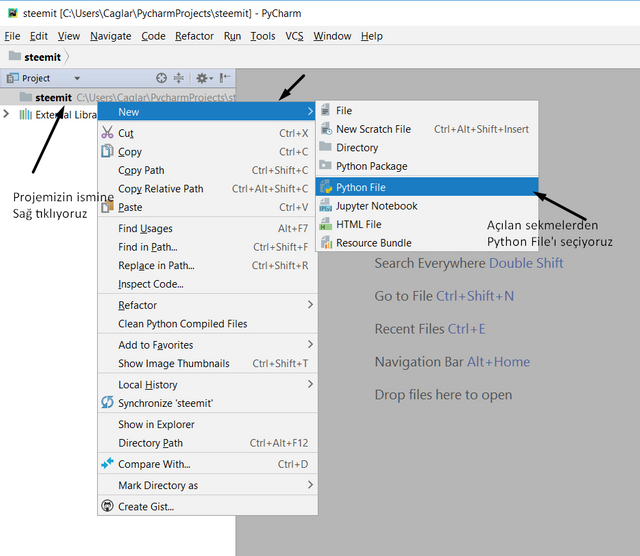Open the VCS menu
This screenshot has height=556, width=640.
[294, 36]
